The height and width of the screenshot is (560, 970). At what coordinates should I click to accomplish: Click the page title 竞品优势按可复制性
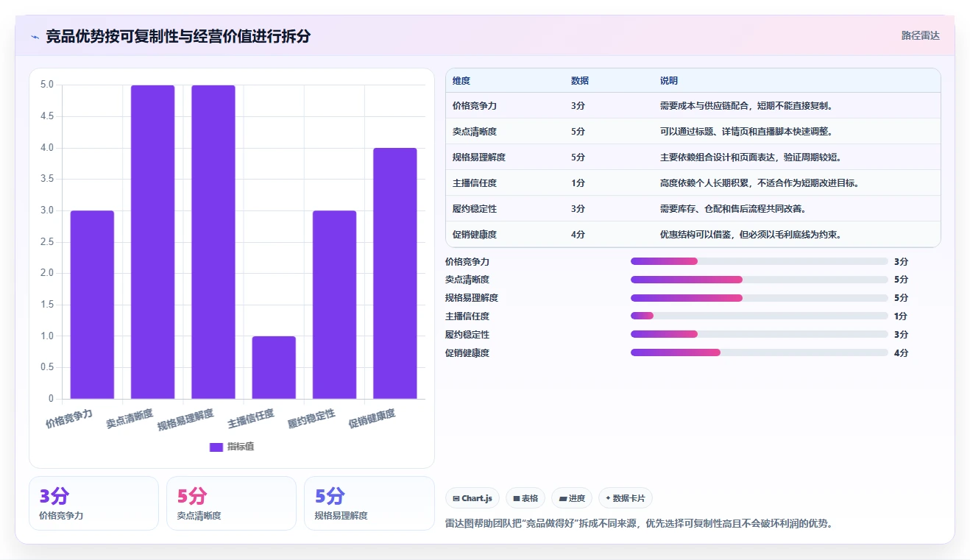click(178, 36)
